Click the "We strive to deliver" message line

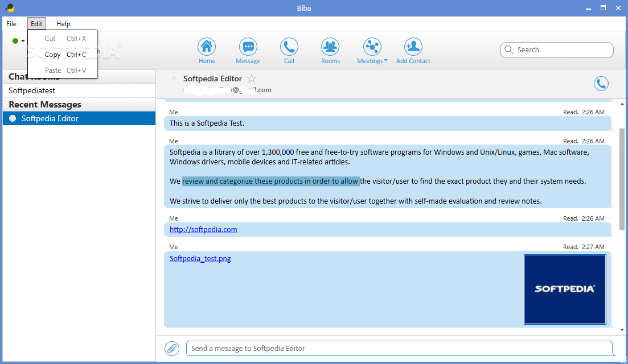355,201
